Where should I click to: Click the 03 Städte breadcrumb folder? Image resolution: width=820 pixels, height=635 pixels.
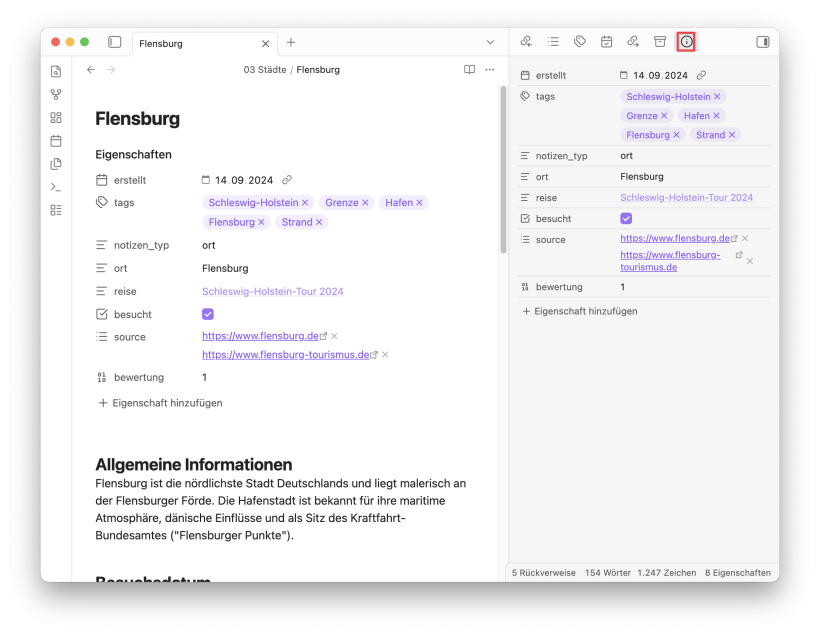click(264, 70)
